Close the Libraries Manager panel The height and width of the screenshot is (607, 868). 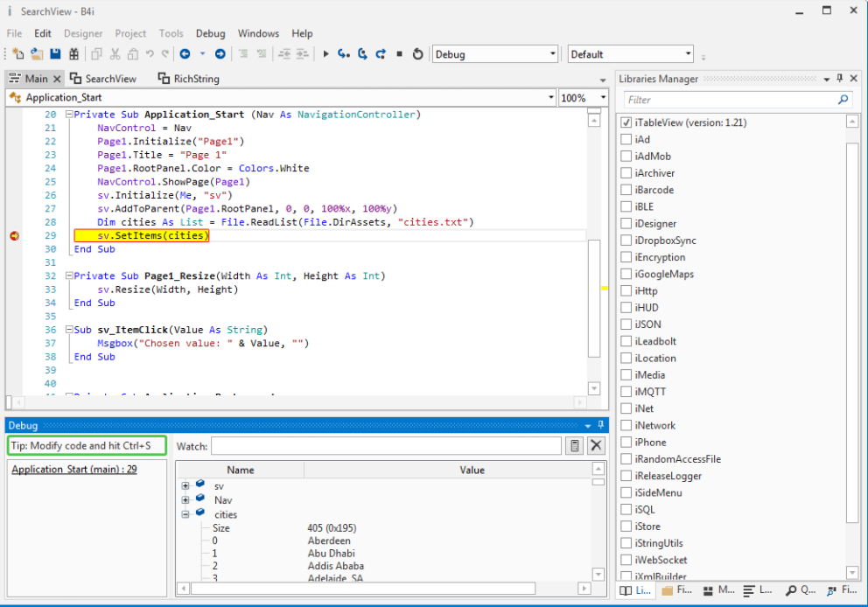coord(854,78)
